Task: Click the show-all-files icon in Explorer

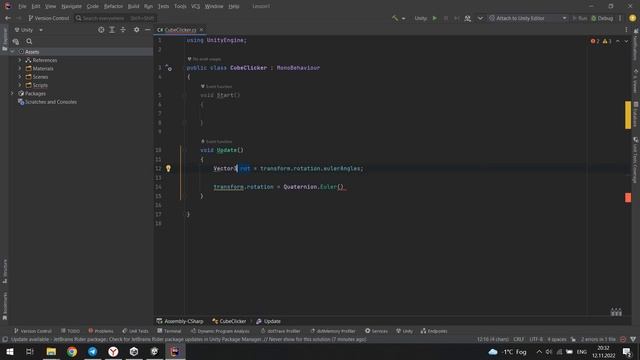Action: 16,41
